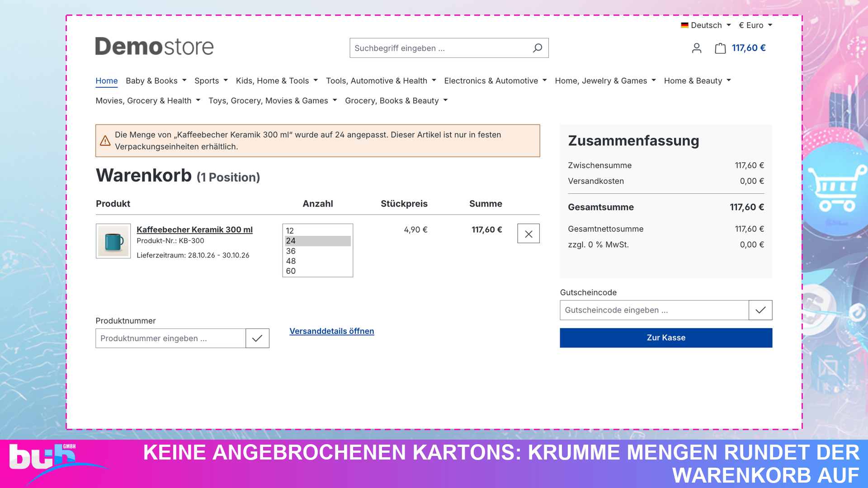Image resolution: width=868 pixels, height=488 pixels.
Task: Click the 4,90 € unit price
Action: tap(415, 230)
